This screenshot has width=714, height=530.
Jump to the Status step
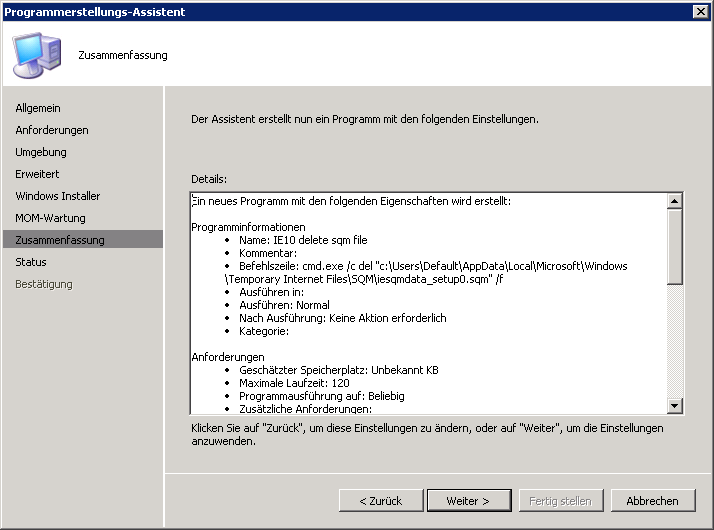pos(31,262)
